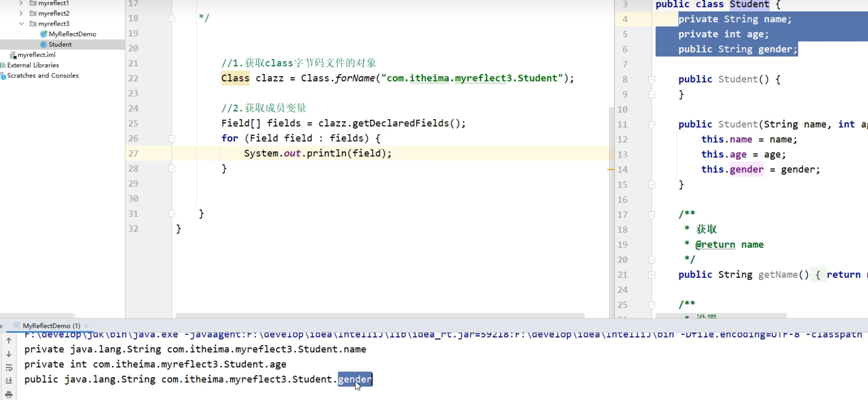868x400 pixels.
Task: Expand the myreflect1 package folder
Action: [x=21, y=3]
